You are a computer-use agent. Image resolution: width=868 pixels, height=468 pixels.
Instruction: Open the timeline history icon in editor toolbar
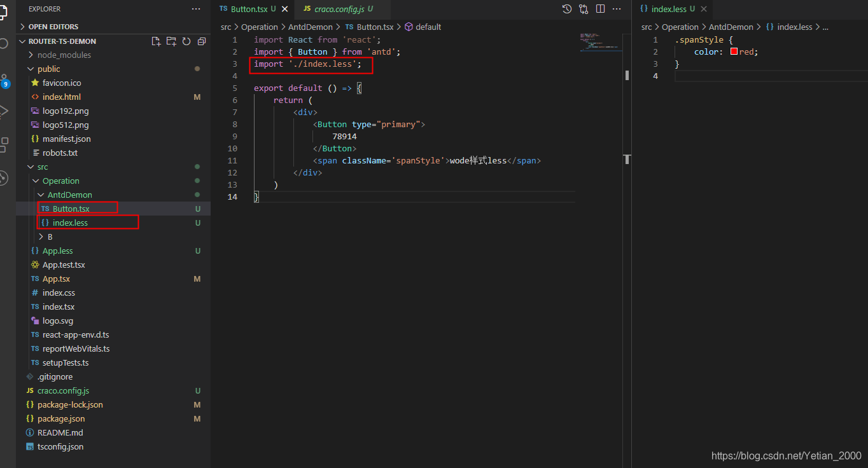[x=567, y=9]
